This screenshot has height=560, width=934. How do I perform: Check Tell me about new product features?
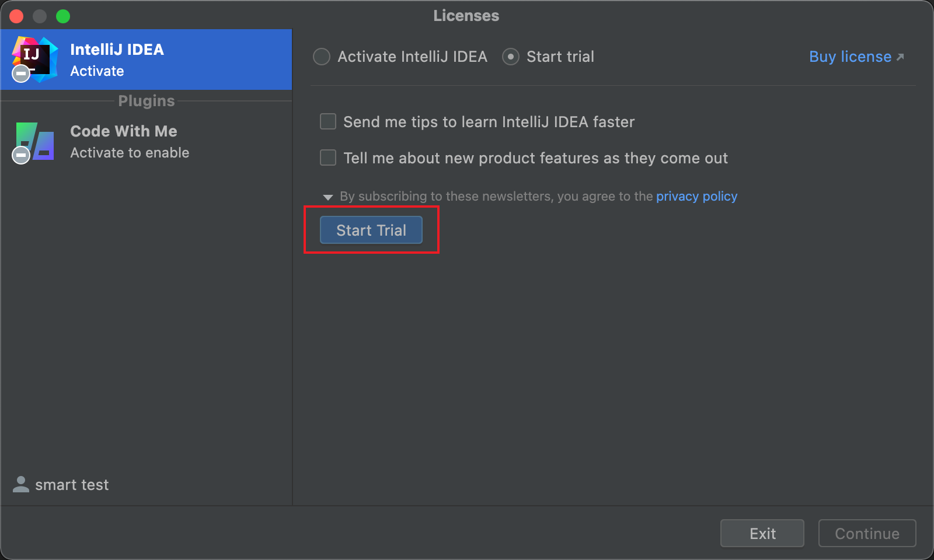pyautogui.click(x=328, y=157)
